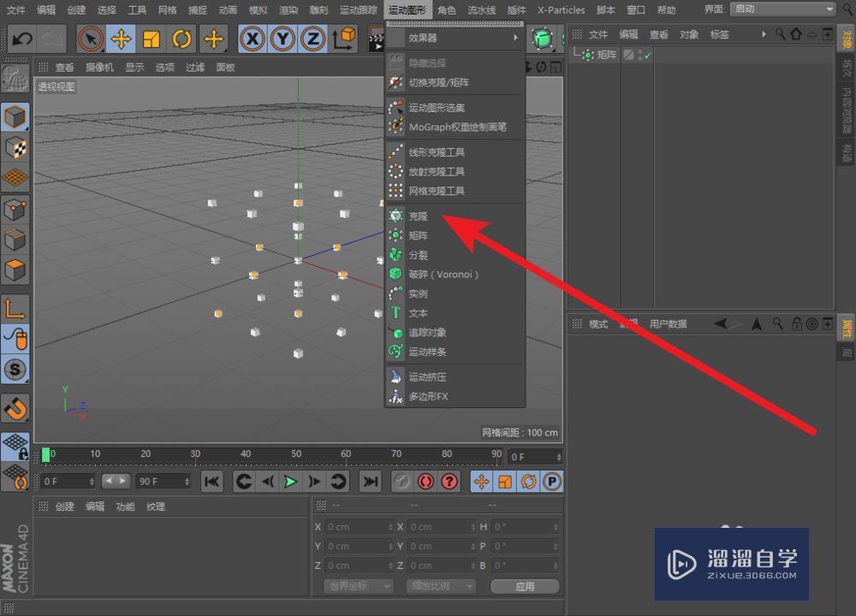This screenshot has height=616, width=856.
Task: Toggle 矩阵 object enable checkmark
Action: 647,55
